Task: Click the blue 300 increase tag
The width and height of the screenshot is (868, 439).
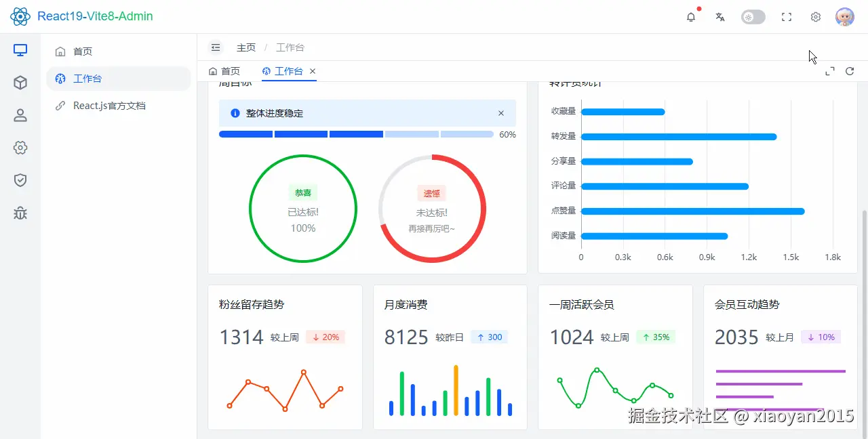Action: point(489,337)
